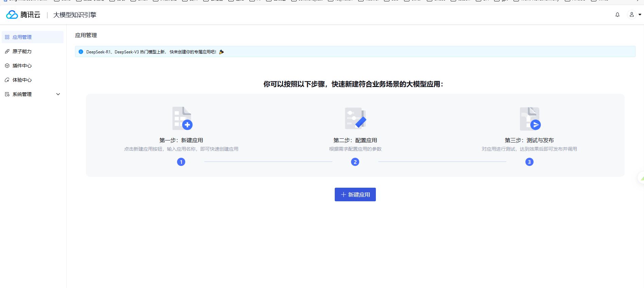Click step number 1 circle
Image resolution: width=644 pixels, height=288 pixels.
tap(181, 162)
